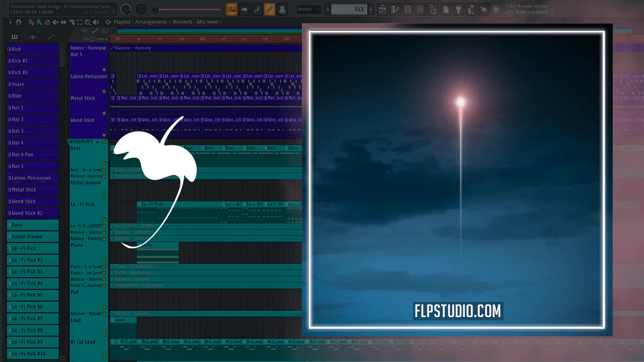
Task: Mute the Pad track
Action: click(104, 307)
